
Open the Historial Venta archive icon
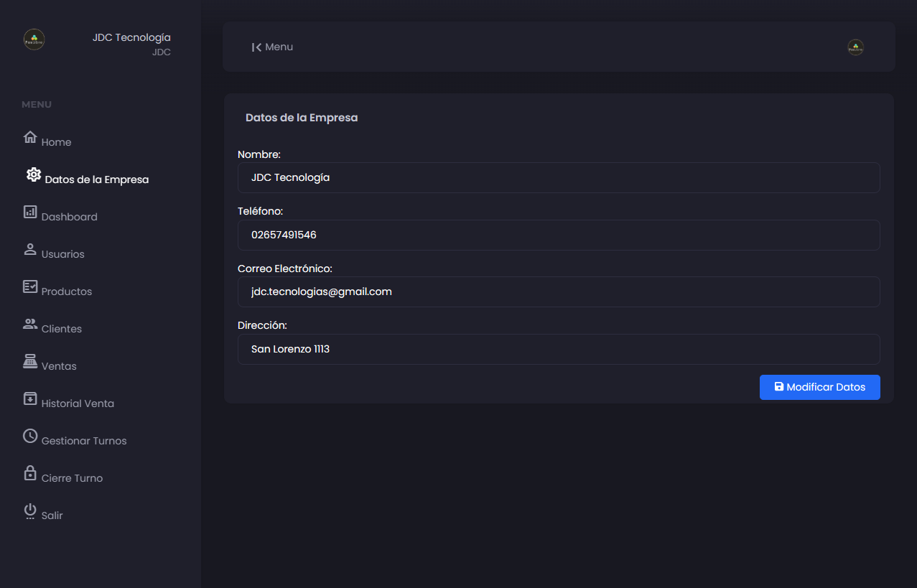[x=30, y=398]
